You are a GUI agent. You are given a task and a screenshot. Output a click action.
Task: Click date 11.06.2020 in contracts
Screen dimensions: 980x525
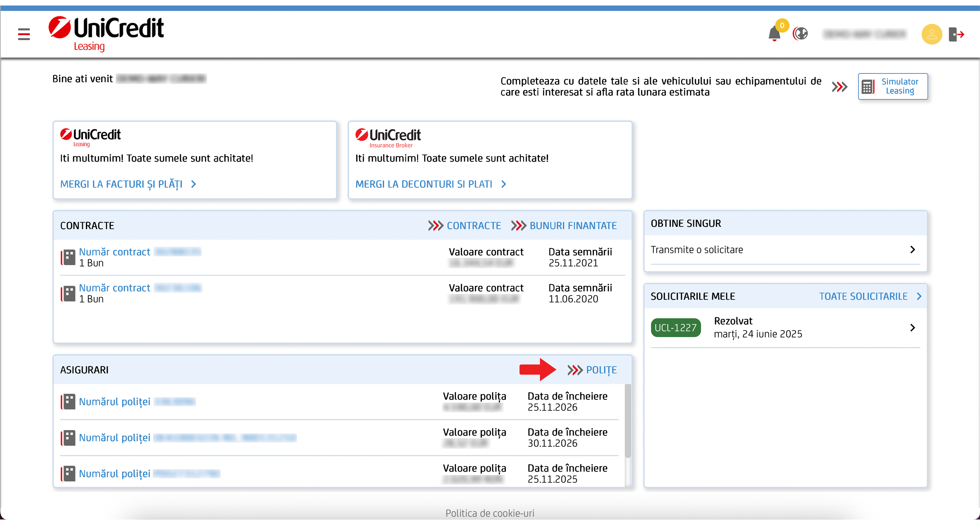coord(573,299)
